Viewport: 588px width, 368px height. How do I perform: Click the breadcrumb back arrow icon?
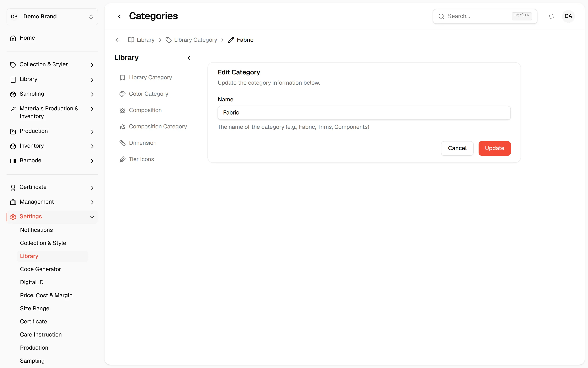(118, 40)
